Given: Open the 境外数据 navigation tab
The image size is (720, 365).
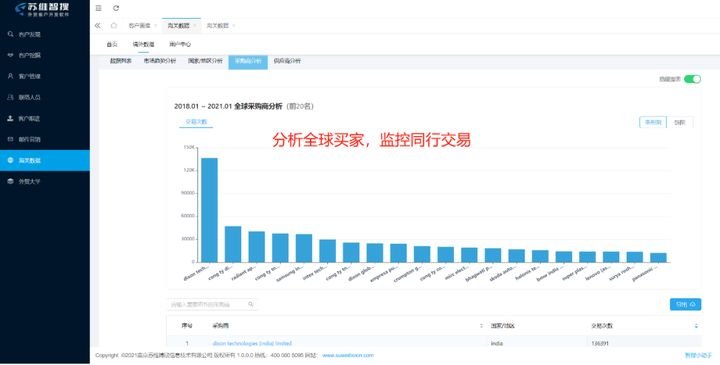Looking at the screenshot, I should [143, 45].
